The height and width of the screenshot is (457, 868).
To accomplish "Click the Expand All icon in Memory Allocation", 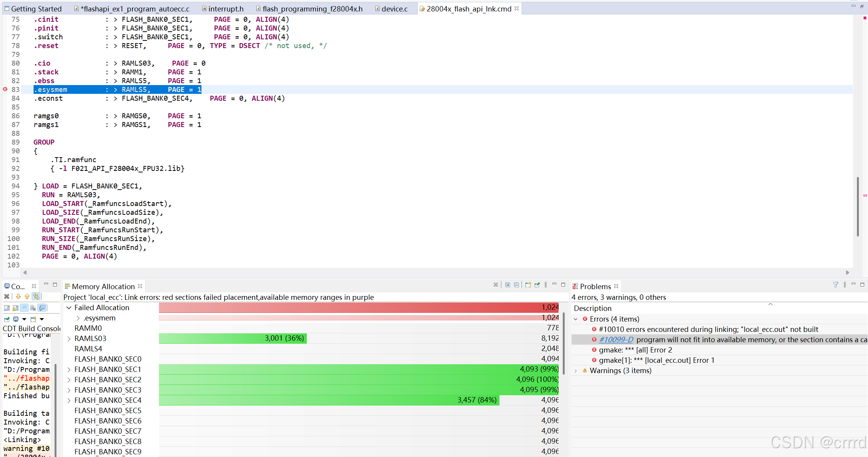I will 507,285.
